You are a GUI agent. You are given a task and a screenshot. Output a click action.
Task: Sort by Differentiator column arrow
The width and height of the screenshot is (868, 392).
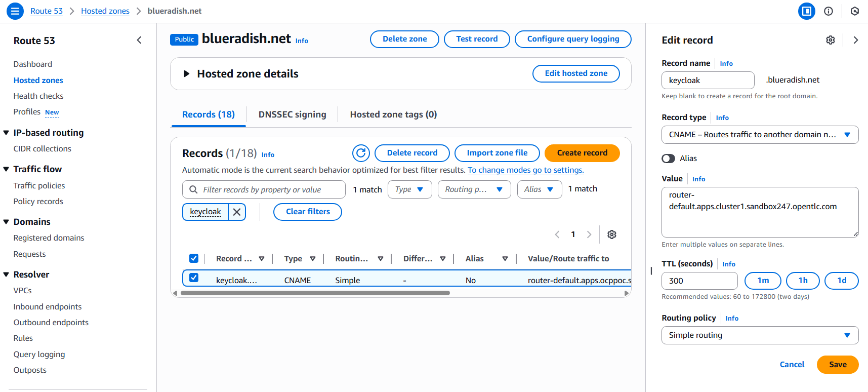pyautogui.click(x=443, y=259)
